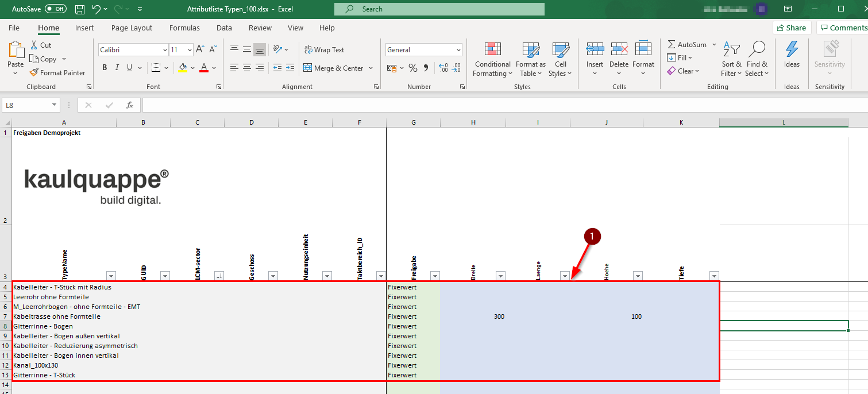Increase font size with large A
The width and height of the screenshot is (868, 394).
200,50
